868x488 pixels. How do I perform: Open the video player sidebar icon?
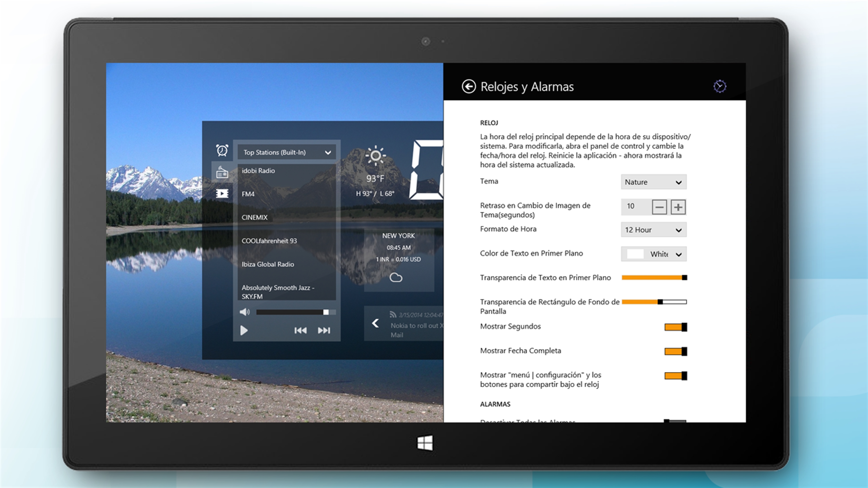click(x=222, y=193)
